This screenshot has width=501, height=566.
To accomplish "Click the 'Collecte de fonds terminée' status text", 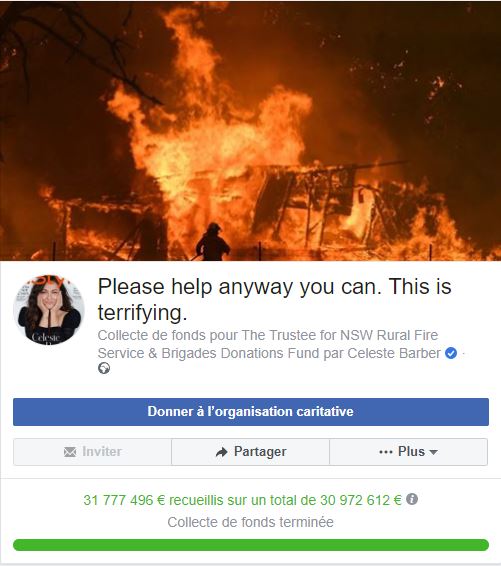I will (x=250, y=522).
